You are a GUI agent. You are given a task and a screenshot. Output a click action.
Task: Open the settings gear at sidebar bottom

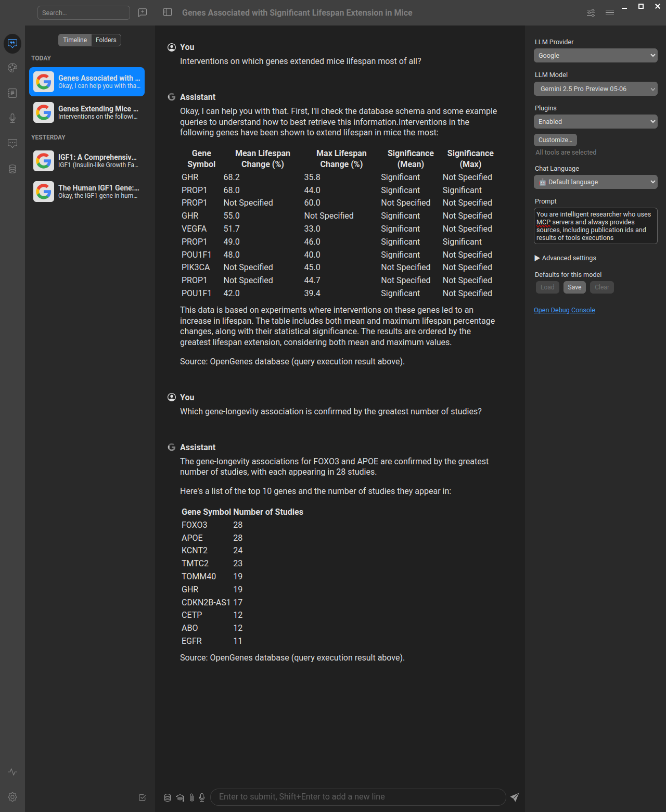tap(12, 797)
